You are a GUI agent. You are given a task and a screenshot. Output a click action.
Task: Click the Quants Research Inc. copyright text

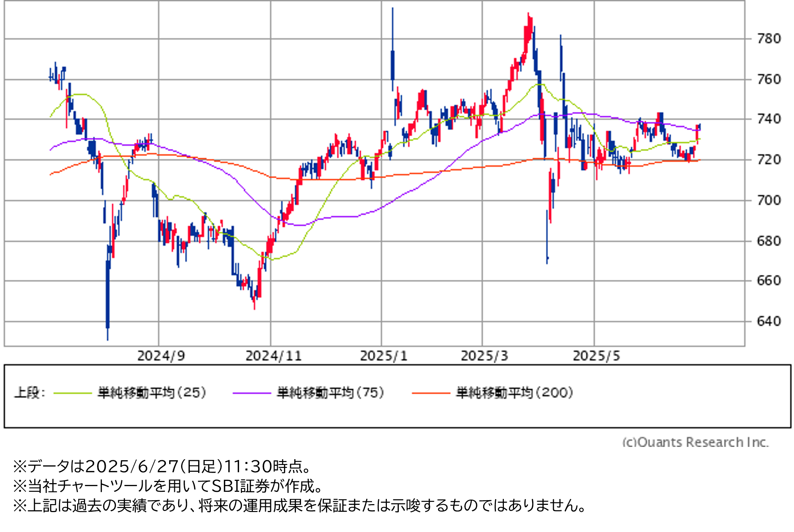click(x=695, y=442)
